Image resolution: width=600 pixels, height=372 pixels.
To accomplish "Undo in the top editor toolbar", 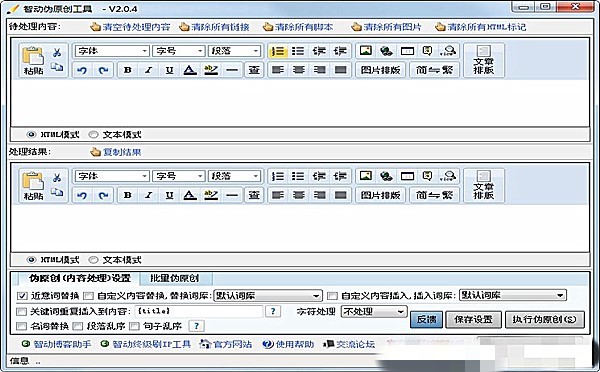I will tap(82, 70).
